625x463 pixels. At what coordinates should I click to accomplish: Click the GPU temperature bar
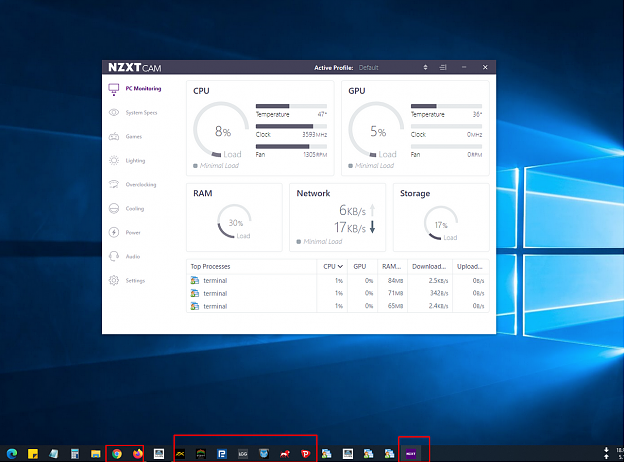[446, 106]
